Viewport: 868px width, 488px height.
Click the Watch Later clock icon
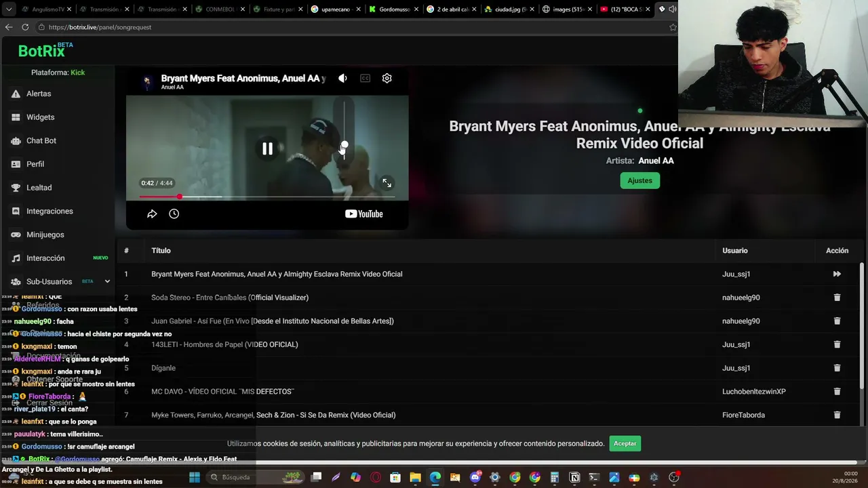[174, 214]
